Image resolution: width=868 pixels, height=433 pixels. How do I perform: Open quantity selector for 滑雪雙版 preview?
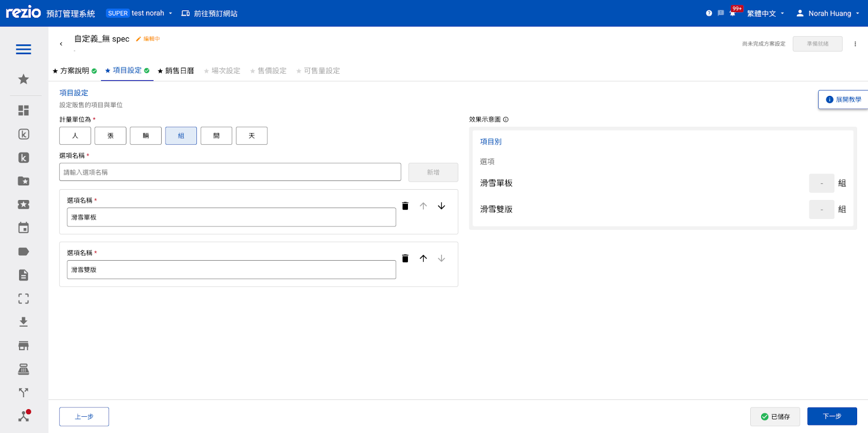[x=821, y=209]
